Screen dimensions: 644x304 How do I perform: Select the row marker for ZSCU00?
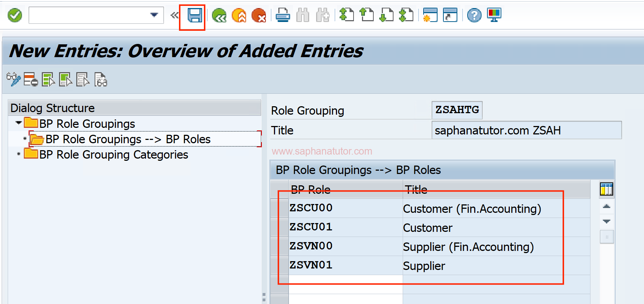279,208
